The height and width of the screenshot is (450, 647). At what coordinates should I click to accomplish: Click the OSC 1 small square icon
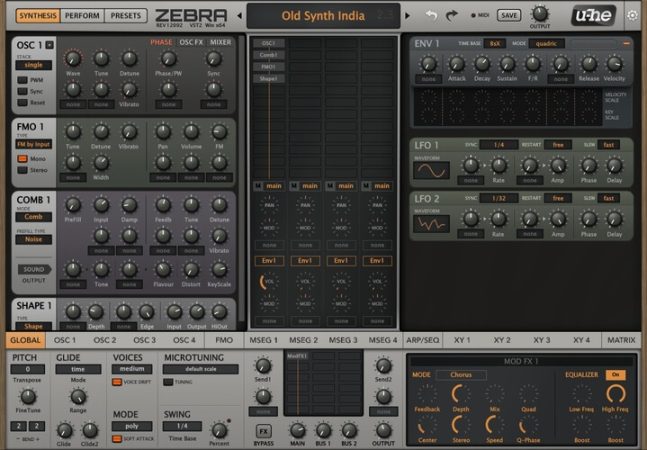pos(50,45)
